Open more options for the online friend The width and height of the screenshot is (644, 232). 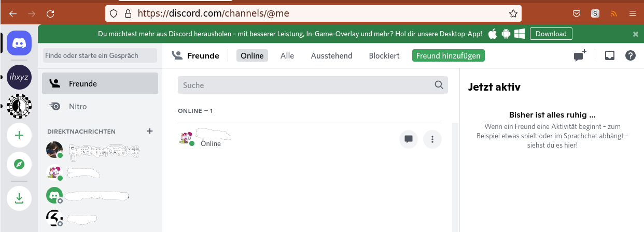[432, 139]
